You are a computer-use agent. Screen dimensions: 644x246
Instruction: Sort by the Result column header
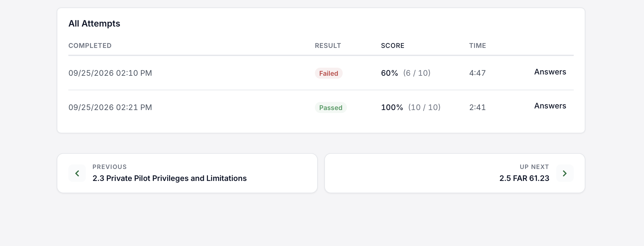coord(328,46)
